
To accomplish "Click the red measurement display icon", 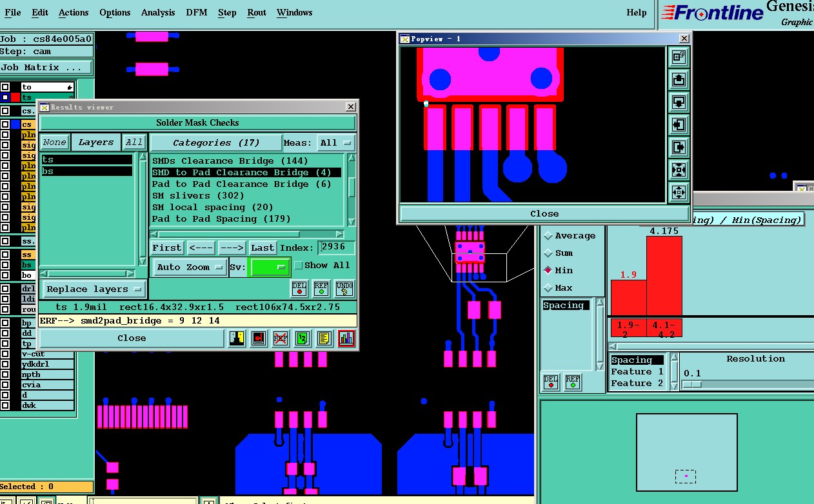I will tap(259, 338).
